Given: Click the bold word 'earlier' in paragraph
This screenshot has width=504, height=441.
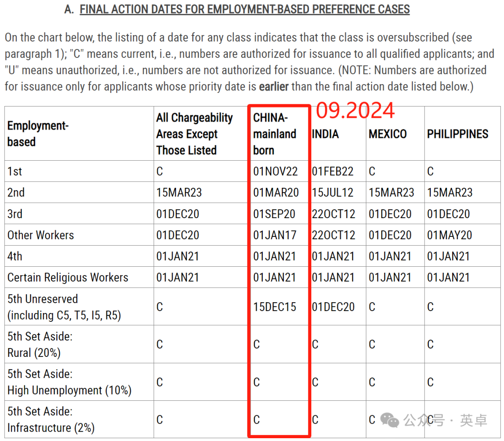Looking at the screenshot, I should point(274,86).
